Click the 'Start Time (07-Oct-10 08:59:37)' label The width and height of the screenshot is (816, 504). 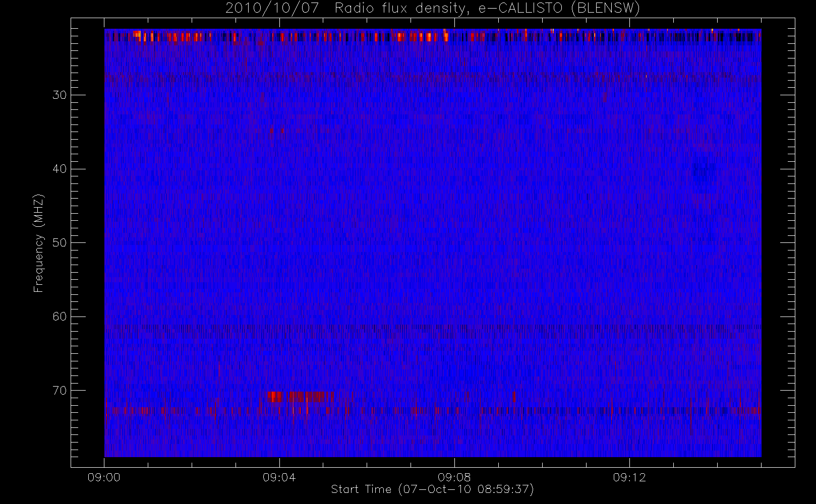(x=432, y=489)
